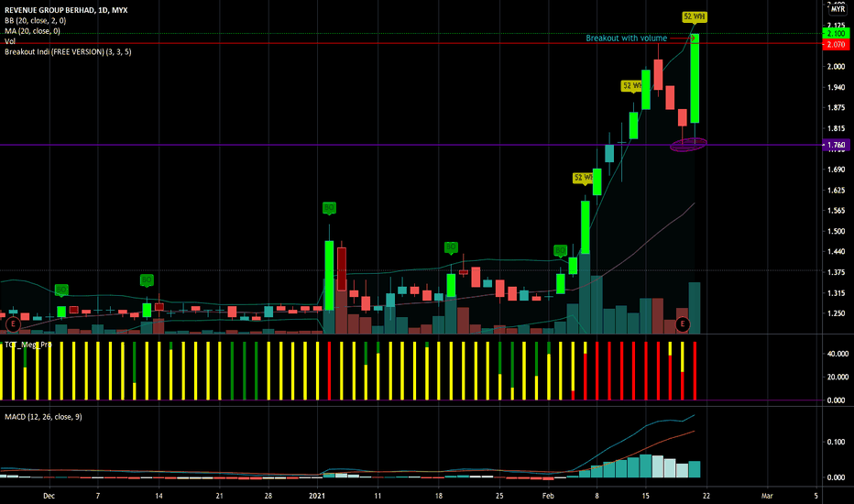Select the BO label near Dec 14 candle
Screen dimensions: 854x504
[x=147, y=280]
